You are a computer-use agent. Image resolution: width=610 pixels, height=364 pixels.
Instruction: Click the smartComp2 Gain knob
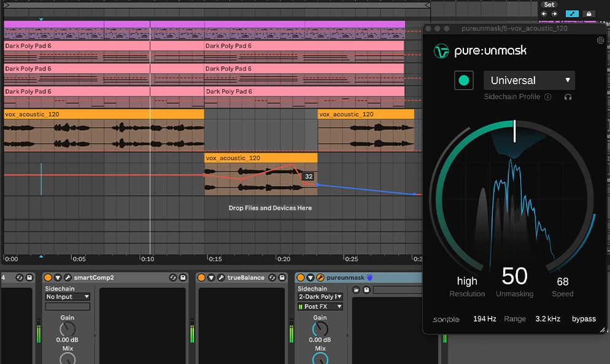pos(68,330)
